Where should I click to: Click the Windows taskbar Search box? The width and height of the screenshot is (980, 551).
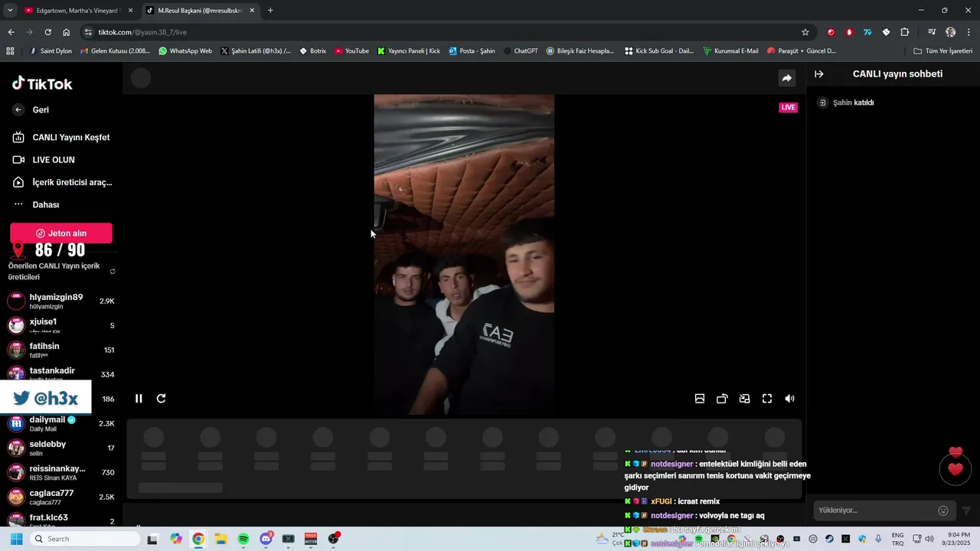coord(85,539)
